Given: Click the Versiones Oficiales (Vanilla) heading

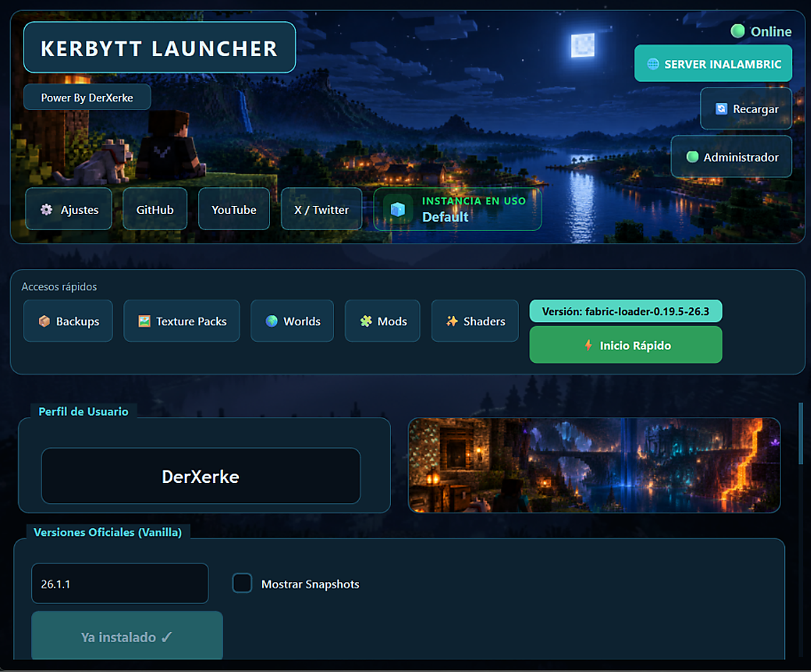Looking at the screenshot, I should [108, 532].
